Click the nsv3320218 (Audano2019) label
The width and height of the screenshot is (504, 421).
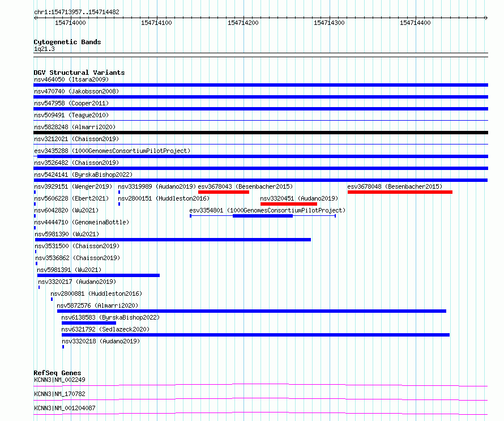[x=101, y=341]
